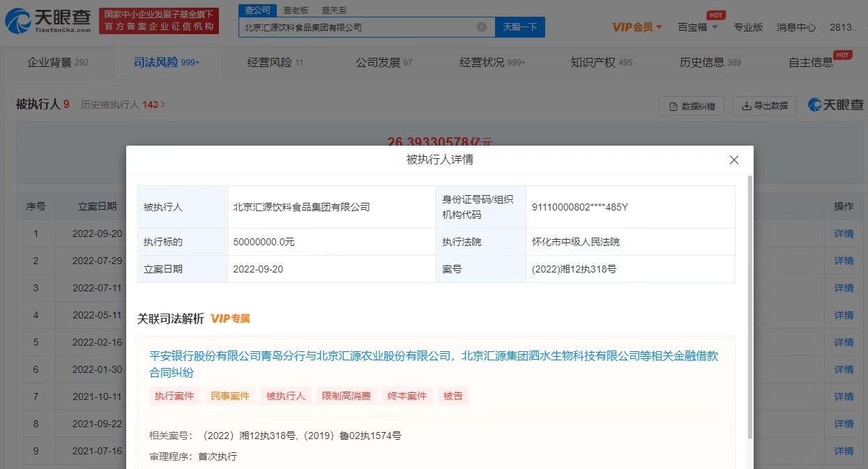
Task: Click court name 怀化市中级人民法院
Action: click(x=575, y=242)
